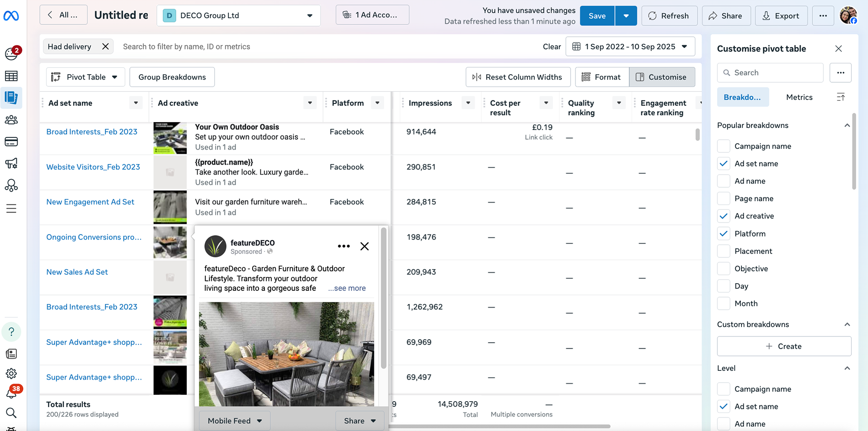868x431 pixels.
Task: Open the news feed page icon in sidebar
Action: pos(11,354)
